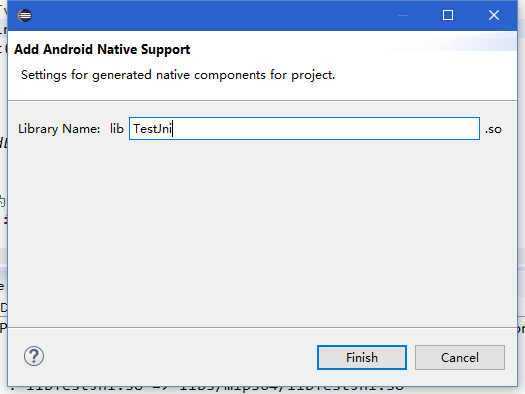Click the Eclipse icon in the title bar
525x394 pixels.
25,15
